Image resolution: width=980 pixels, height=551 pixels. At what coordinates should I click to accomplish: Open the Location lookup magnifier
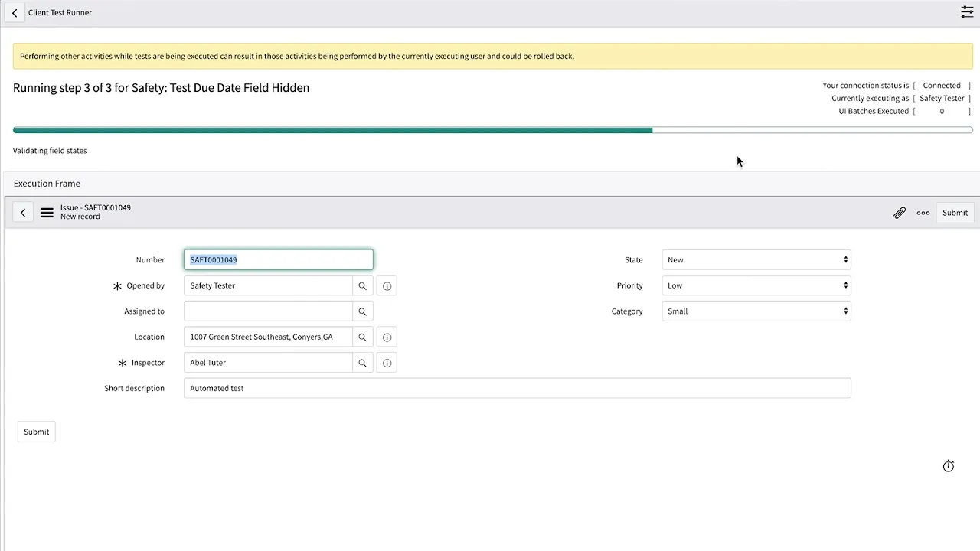pos(362,337)
